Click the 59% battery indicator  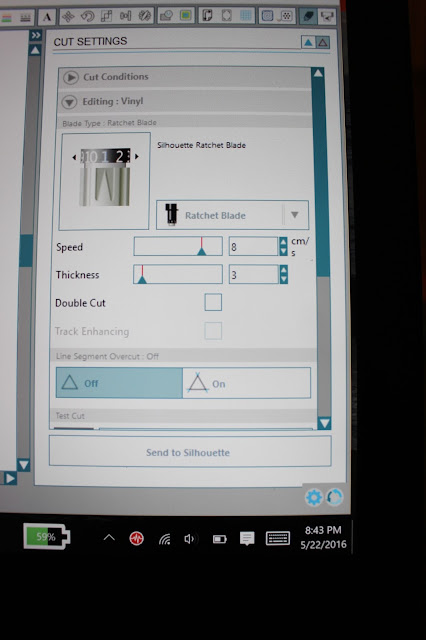click(x=47, y=536)
